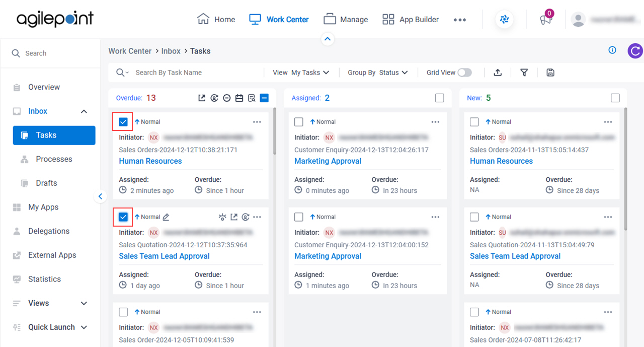
Task: Toggle the New column select-all checkbox
Action: (x=615, y=98)
